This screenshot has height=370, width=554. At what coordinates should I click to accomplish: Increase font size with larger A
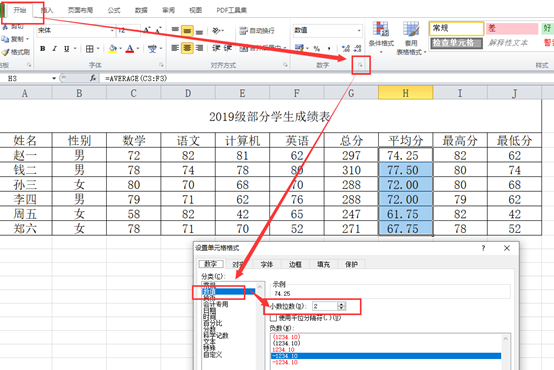coord(147,30)
